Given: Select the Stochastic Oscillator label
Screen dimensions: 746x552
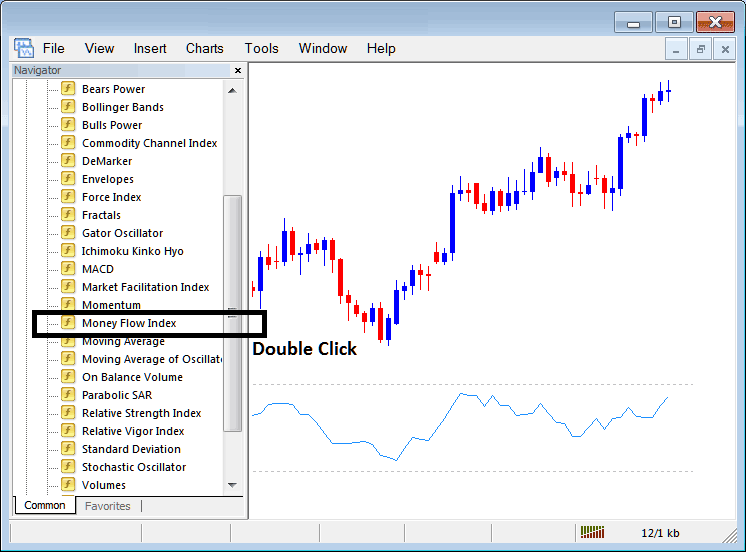Looking at the screenshot, I should pyautogui.click(x=134, y=467).
